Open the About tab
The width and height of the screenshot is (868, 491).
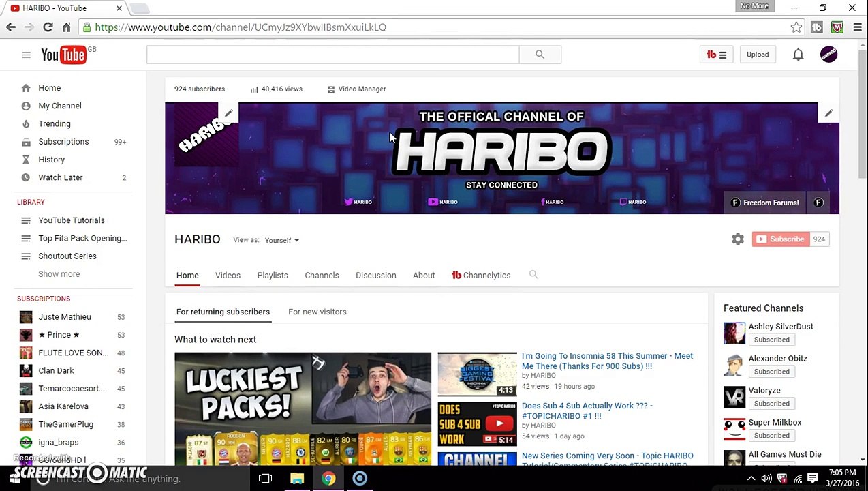pyautogui.click(x=424, y=276)
